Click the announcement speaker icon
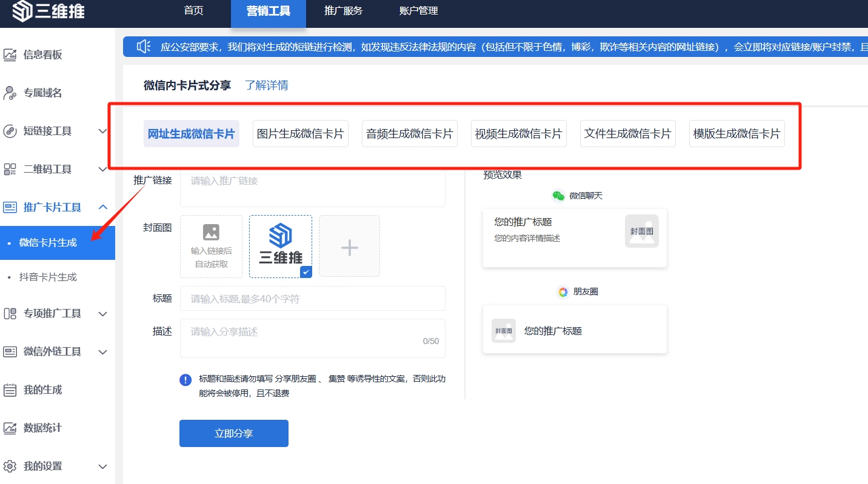Image resolution: width=868 pixels, height=484 pixels. point(144,47)
